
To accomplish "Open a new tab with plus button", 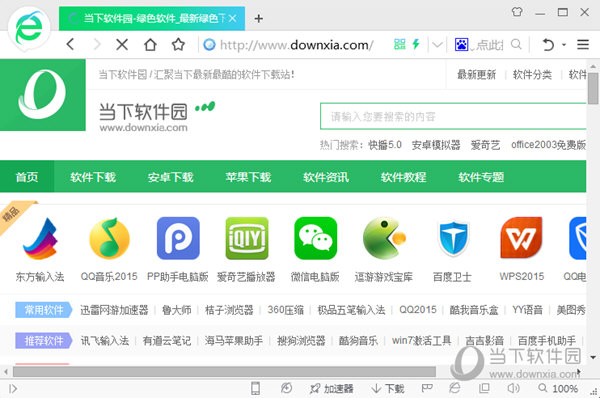I will coord(259,18).
